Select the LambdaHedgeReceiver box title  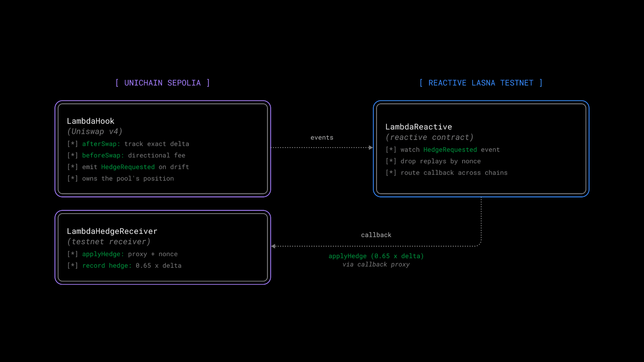[x=112, y=231]
